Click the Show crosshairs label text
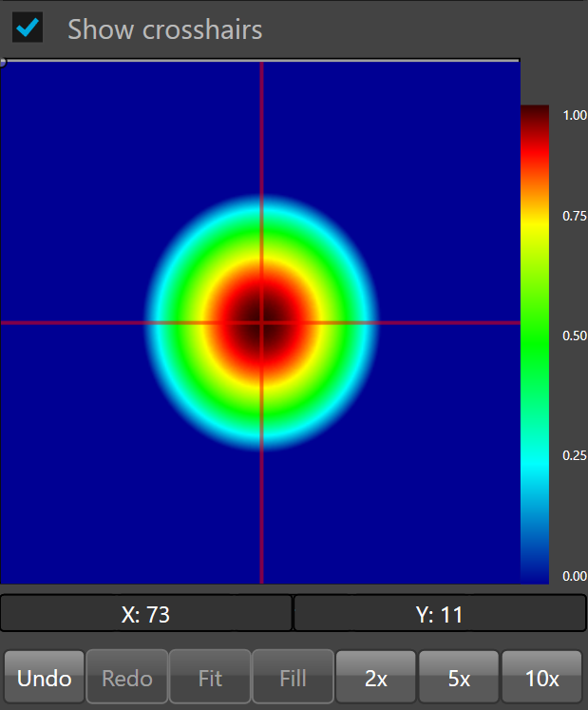The image size is (588, 710). [164, 29]
